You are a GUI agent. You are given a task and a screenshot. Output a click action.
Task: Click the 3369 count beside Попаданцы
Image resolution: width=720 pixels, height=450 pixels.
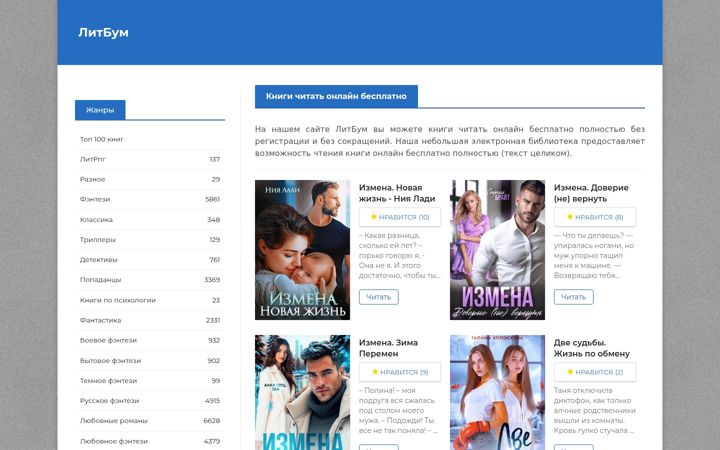tap(212, 280)
